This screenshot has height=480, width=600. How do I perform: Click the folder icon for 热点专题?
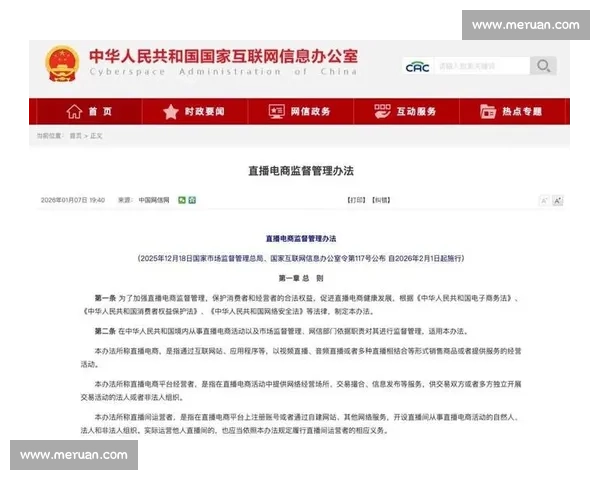pos(488,111)
